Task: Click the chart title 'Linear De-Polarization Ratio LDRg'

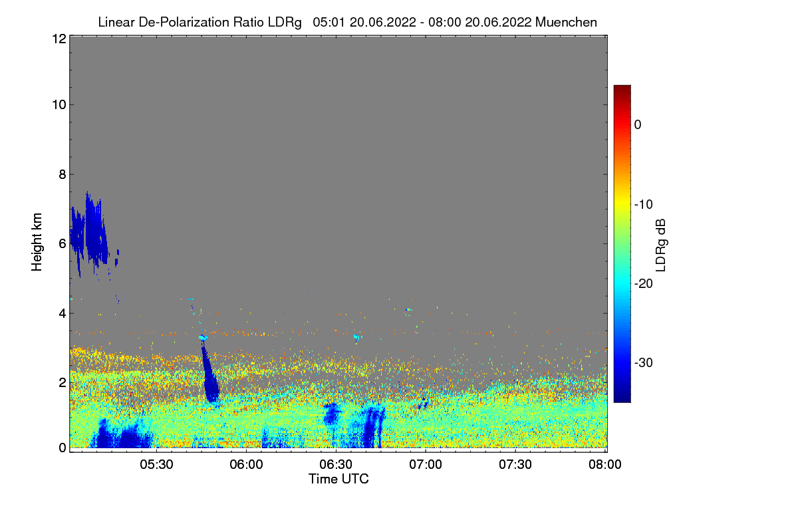Action: [x=199, y=22]
